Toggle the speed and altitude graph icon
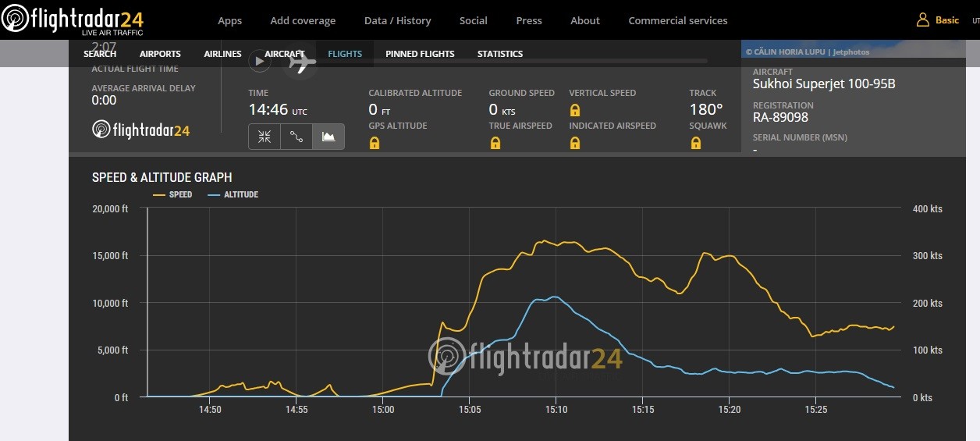 tap(328, 137)
